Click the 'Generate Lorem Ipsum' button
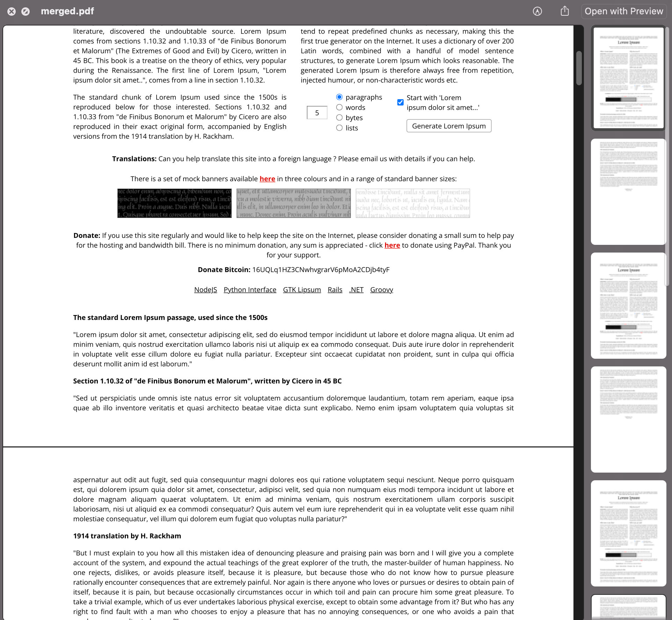 pos(448,126)
